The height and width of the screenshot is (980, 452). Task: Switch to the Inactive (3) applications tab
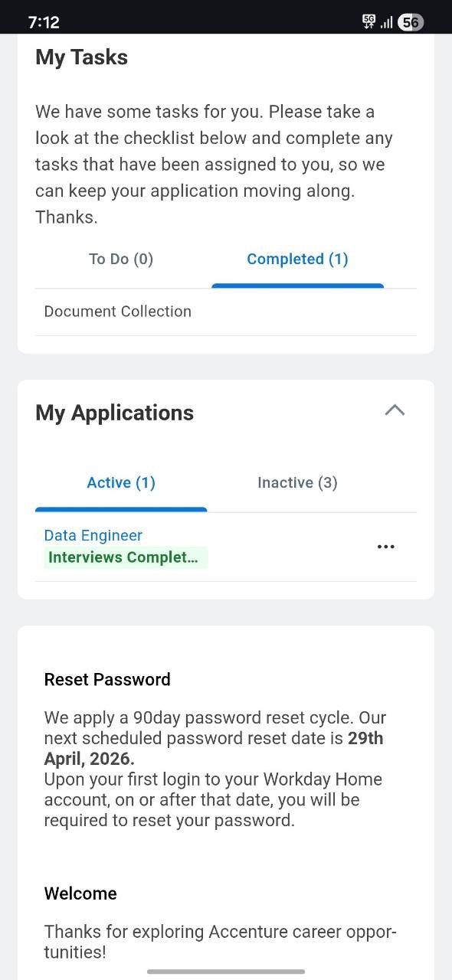point(297,483)
